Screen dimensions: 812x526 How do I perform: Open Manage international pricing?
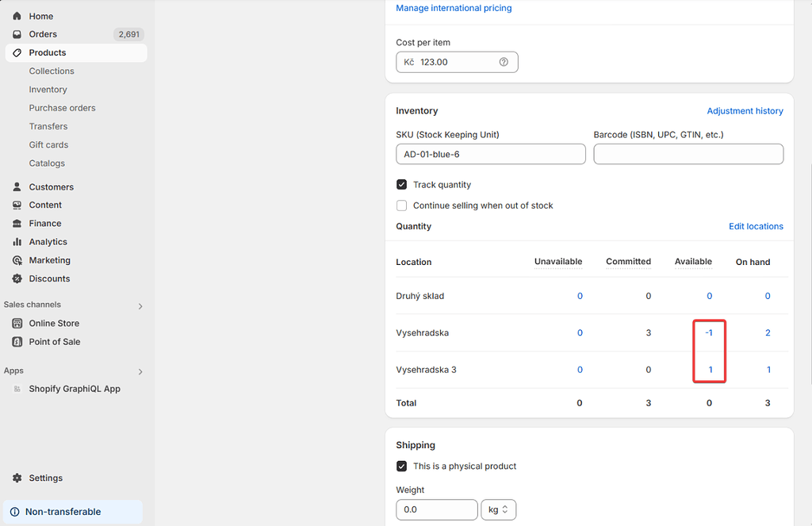(454, 8)
